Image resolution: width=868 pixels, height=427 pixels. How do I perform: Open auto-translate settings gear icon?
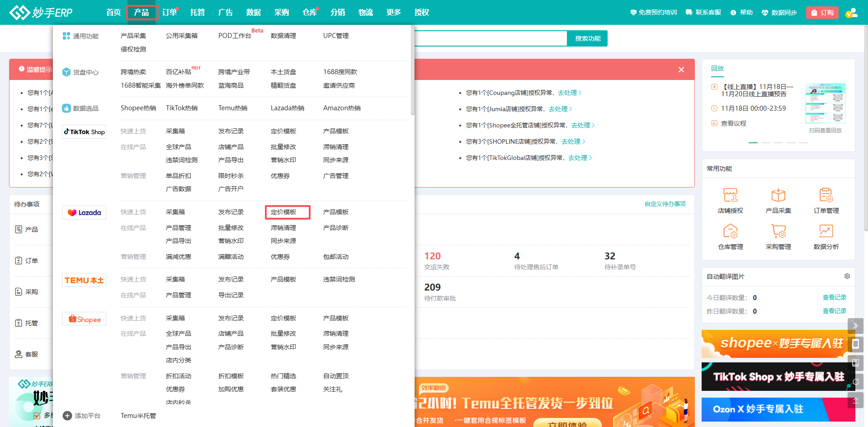pos(847,276)
